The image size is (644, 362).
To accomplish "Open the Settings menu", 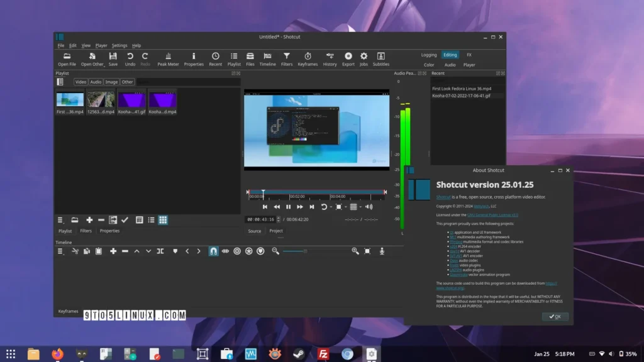I will coord(119,45).
